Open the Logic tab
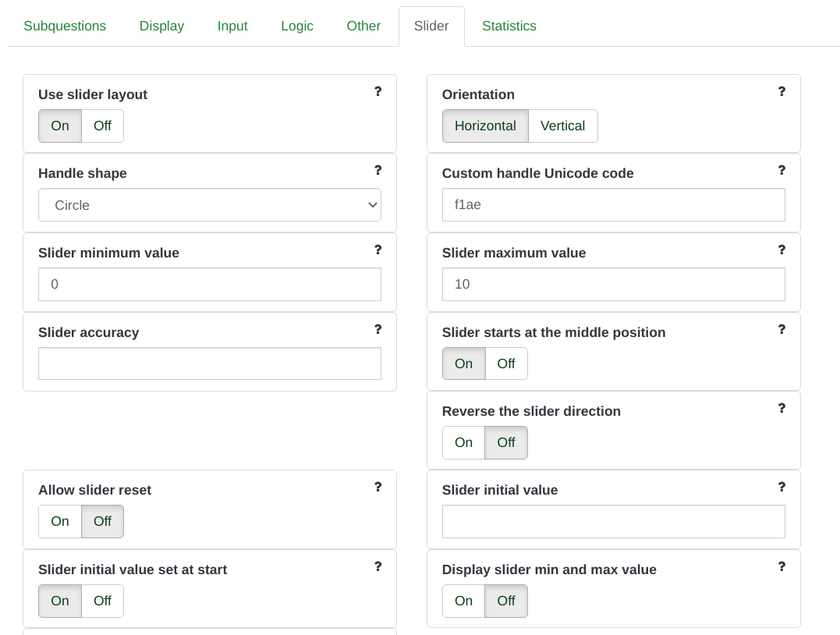Image resolution: width=840 pixels, height=635 pixels. (296, 26)
